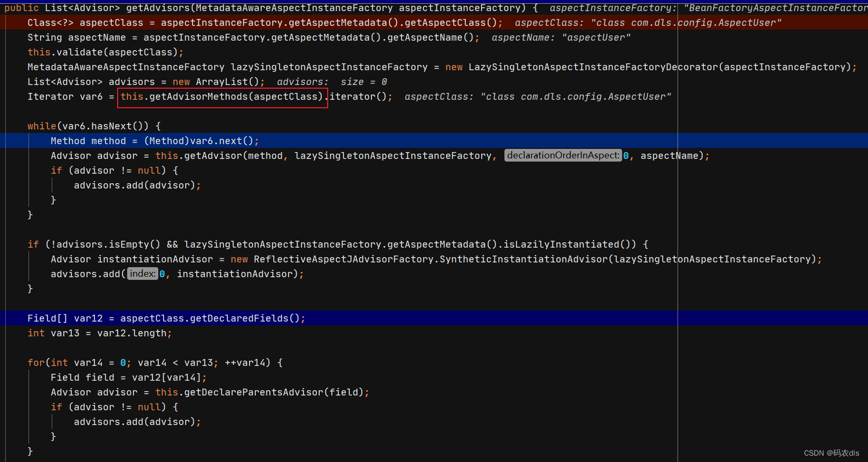This screenshot has width=868, height=462.
Task: Click the getAdvisorMethods(aspectClass) call
Action: coord(236,97)
